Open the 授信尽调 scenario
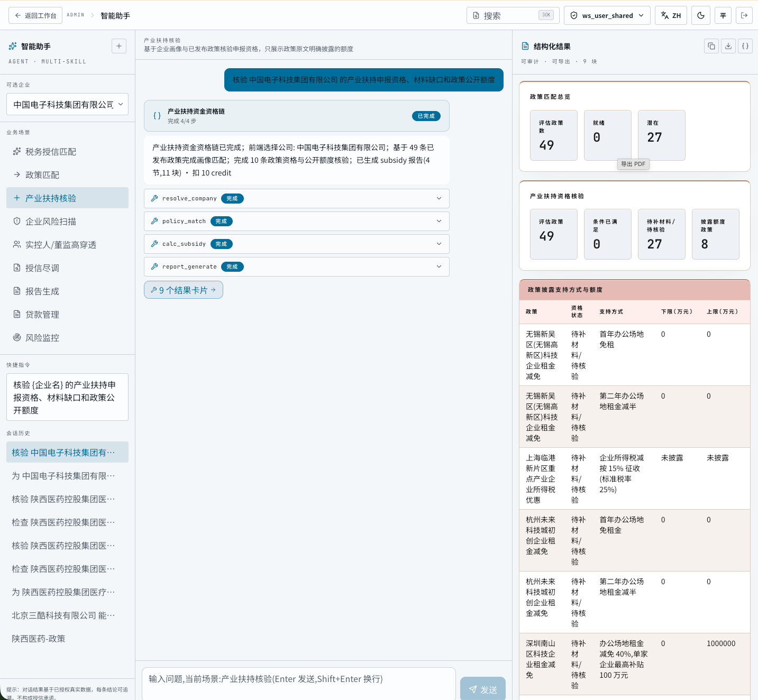 pos(68,268)
